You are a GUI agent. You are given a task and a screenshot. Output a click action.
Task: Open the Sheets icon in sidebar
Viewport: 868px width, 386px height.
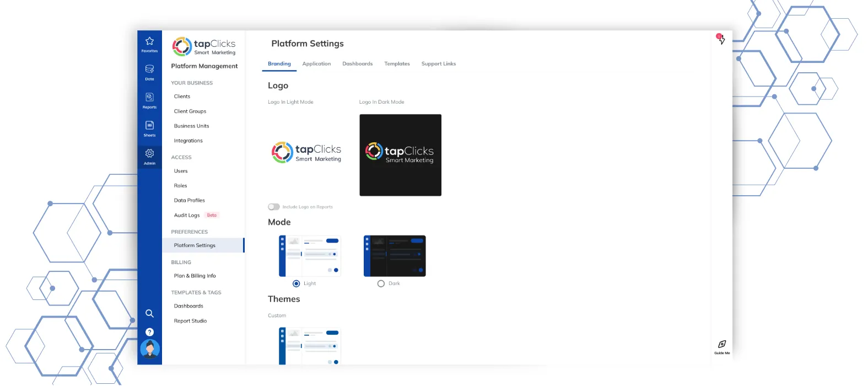pos(149,126)
